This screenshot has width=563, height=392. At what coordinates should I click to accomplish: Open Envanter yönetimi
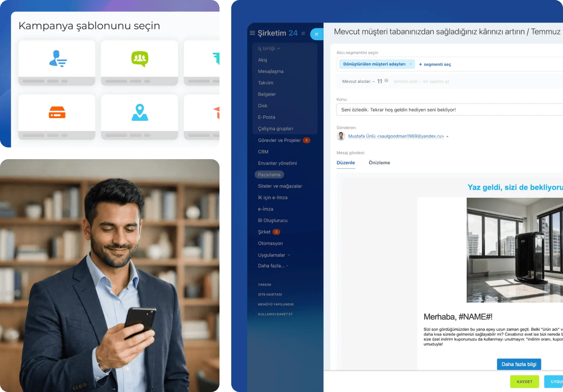(x=277, y=163)
